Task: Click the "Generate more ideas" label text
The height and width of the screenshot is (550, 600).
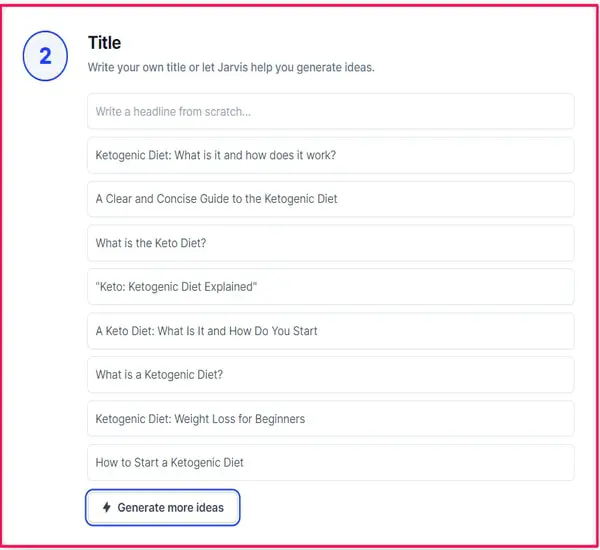Action: coord(170,508)
